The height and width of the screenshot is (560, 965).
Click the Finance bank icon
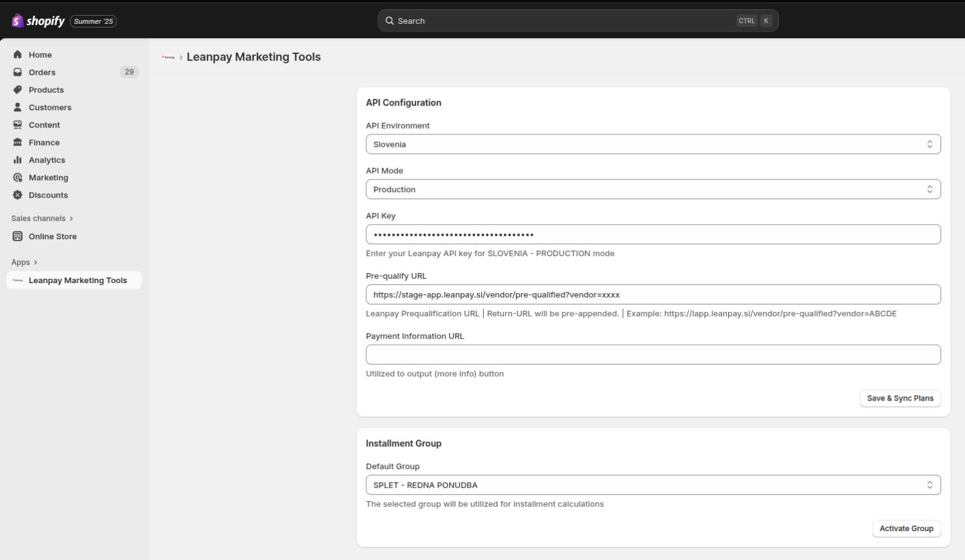18,143
